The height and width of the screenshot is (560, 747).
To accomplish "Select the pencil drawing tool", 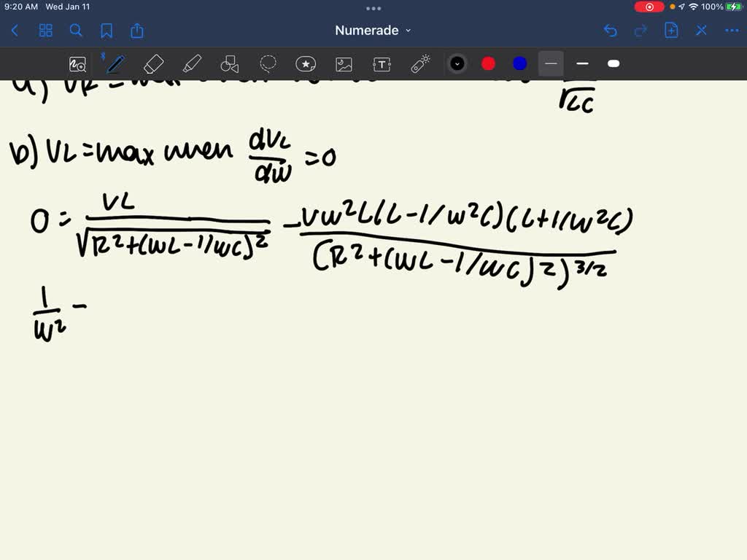I will coord(115,63).
